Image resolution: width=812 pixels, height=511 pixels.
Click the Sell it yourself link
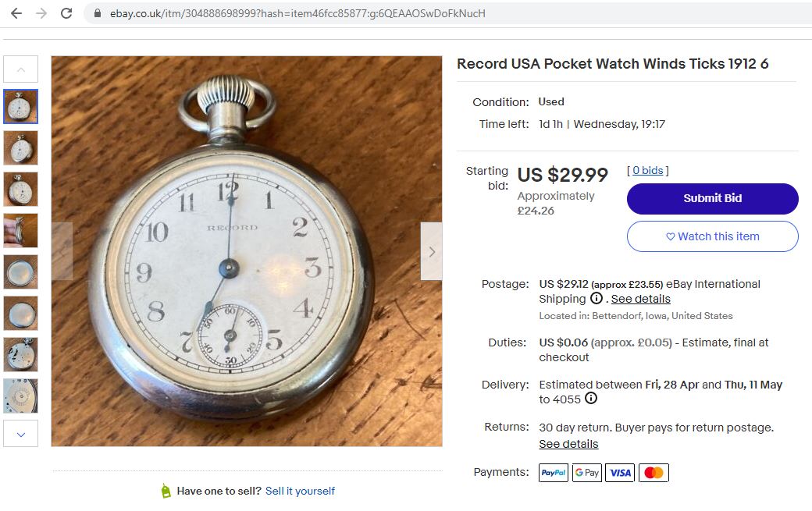[x=300, y=491]
